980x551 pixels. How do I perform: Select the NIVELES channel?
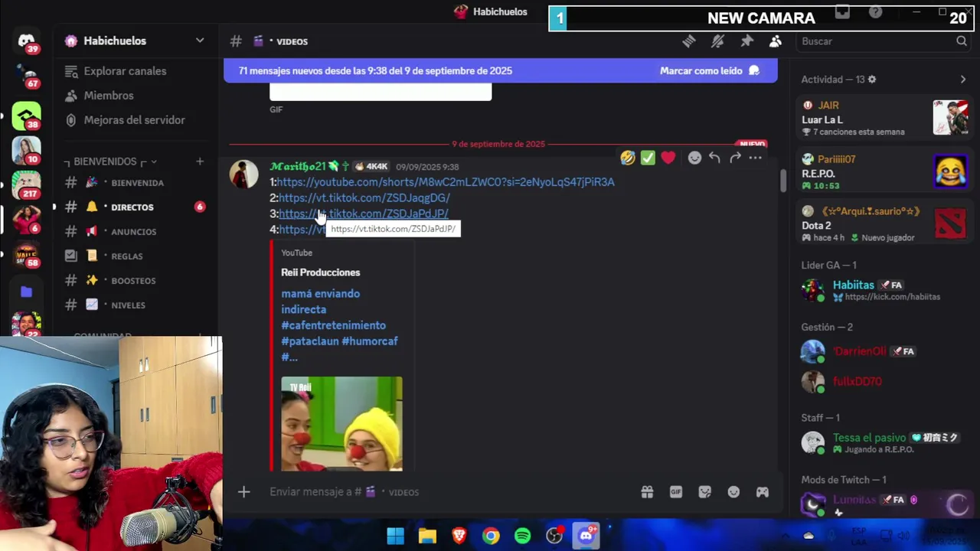click(x=136, y=305)
